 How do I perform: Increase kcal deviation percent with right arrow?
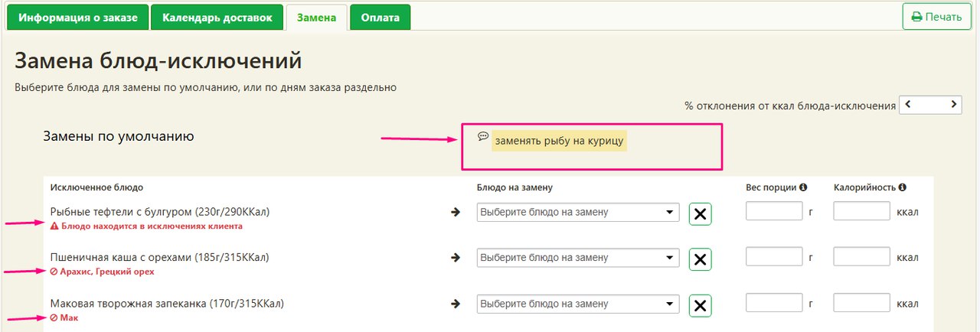(954, 104)
